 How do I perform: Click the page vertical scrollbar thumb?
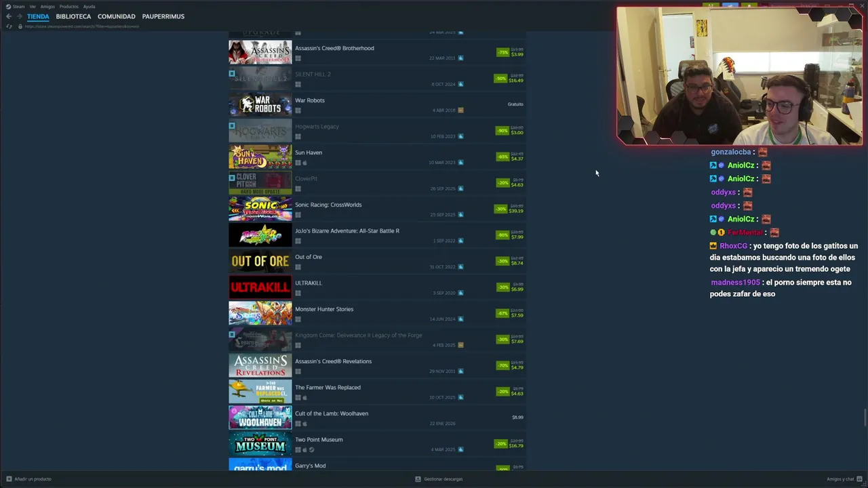[x=865, y=418]
